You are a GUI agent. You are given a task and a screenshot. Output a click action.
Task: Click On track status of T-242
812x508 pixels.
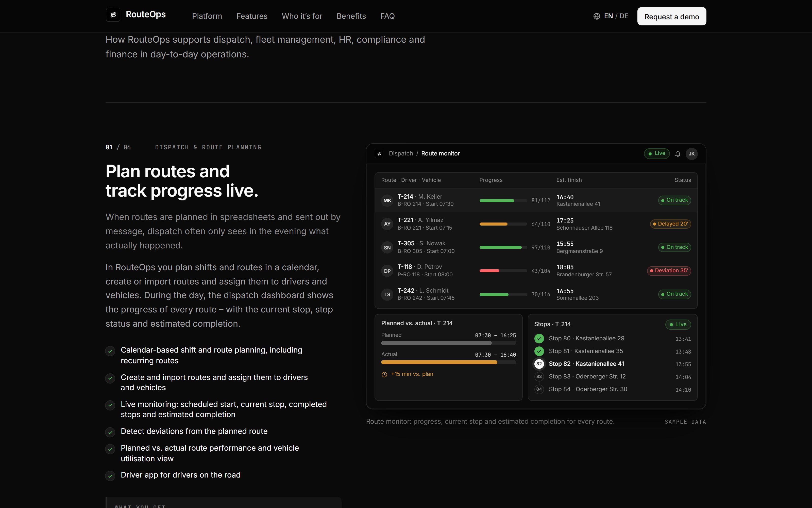[x=674, y=294]
